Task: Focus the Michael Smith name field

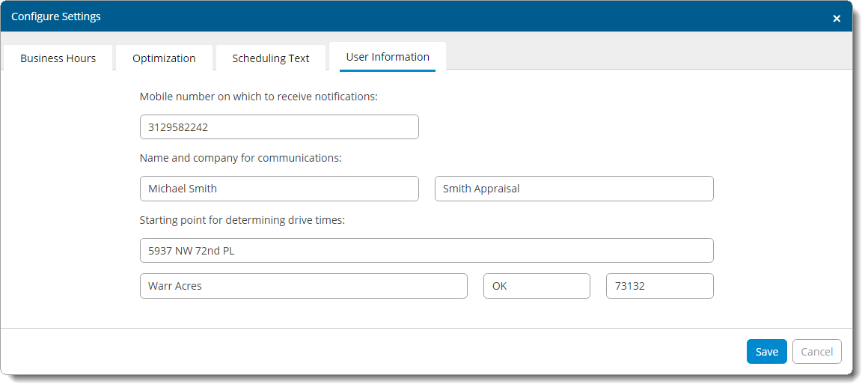Action: (278, 189)
